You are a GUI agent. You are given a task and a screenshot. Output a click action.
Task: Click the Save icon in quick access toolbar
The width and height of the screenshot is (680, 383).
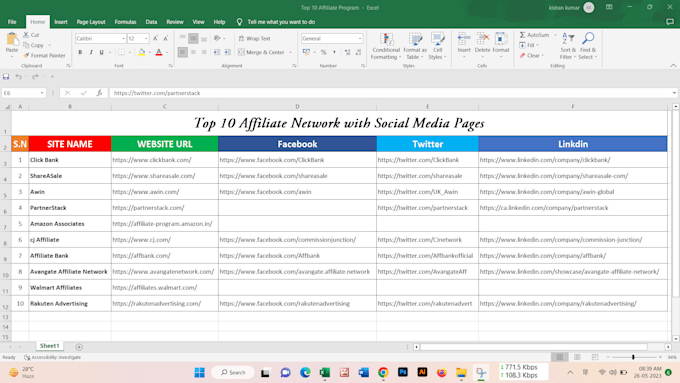click(x=6, y=77)
